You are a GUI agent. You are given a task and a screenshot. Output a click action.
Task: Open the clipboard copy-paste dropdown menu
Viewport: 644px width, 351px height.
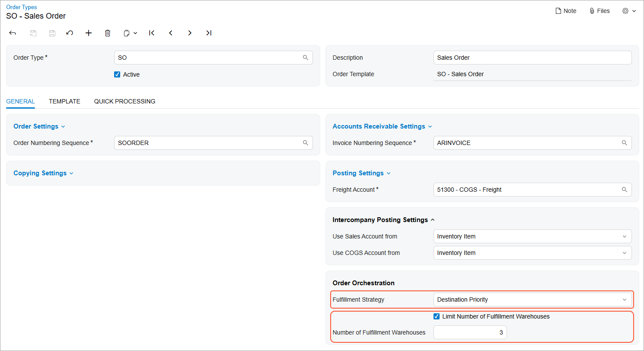pos(130,33)
